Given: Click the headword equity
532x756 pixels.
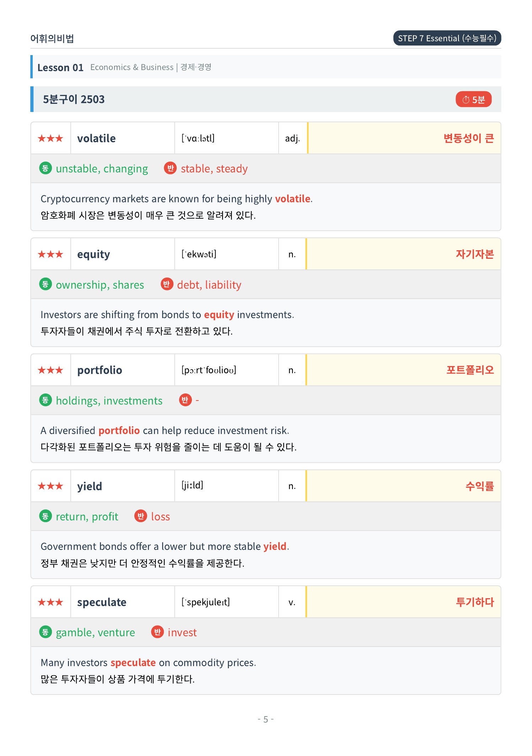Looking at the screenshot, I should click(x=93, y=254).
